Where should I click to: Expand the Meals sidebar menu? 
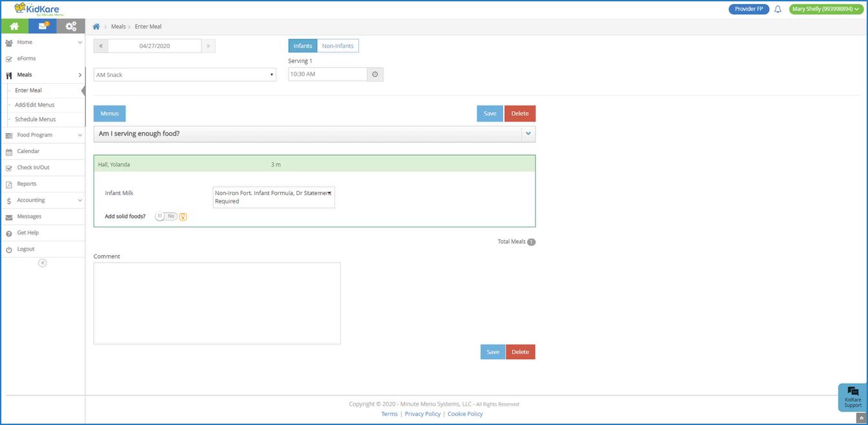43,75
